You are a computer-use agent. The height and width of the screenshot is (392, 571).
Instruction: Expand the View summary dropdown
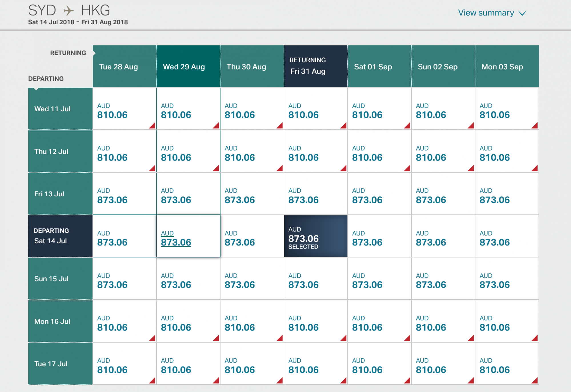tap(492, 13)
